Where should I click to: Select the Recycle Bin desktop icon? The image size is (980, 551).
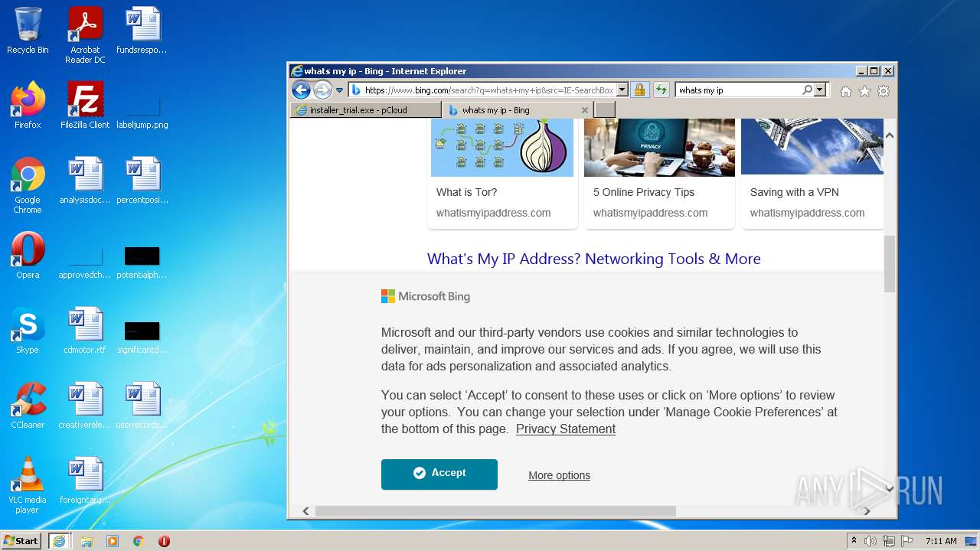click(x=28, y=31)
